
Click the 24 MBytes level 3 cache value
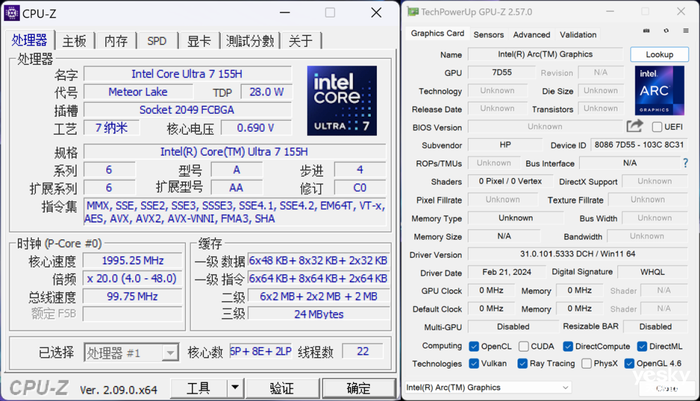319,314
